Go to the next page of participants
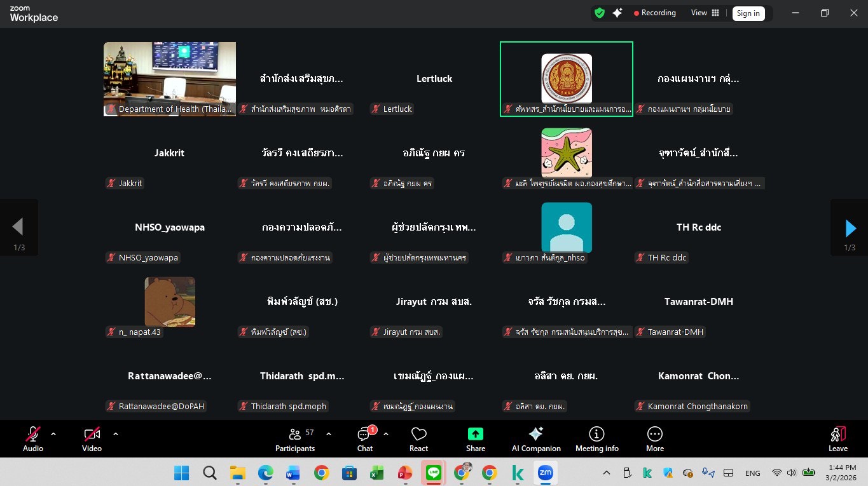The height and width of the screenshot is (486, 868). pyautogui.click(x=850, y=228)
